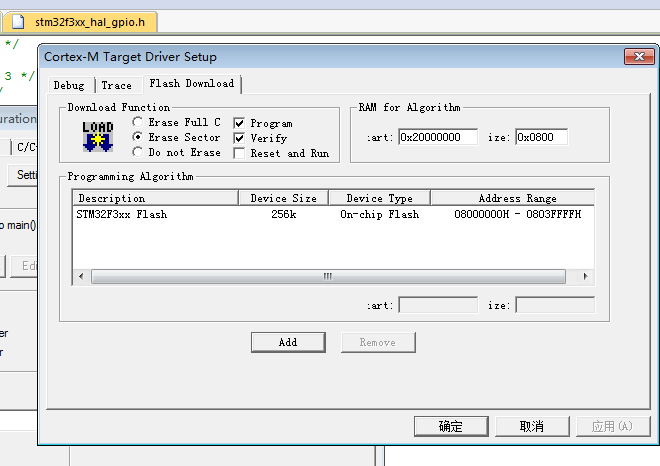
Task: Switch to the Debug tab
Action: click(69, 85)
